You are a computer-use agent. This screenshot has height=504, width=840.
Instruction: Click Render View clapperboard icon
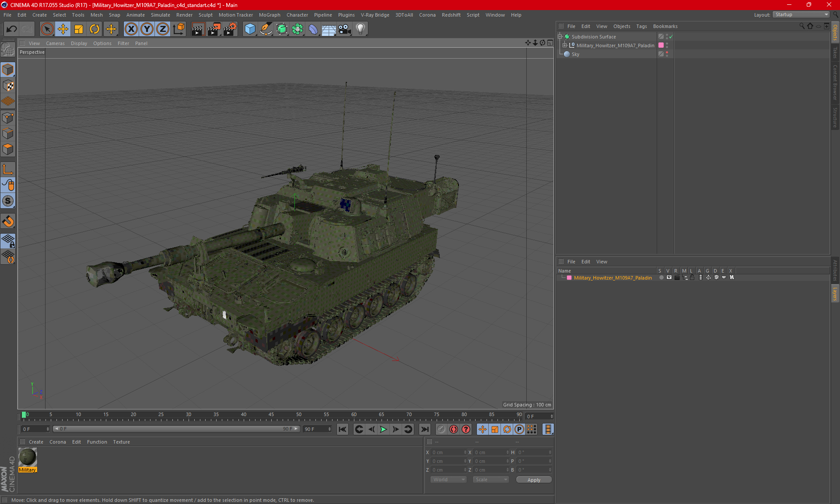click(x=198, y=29)
